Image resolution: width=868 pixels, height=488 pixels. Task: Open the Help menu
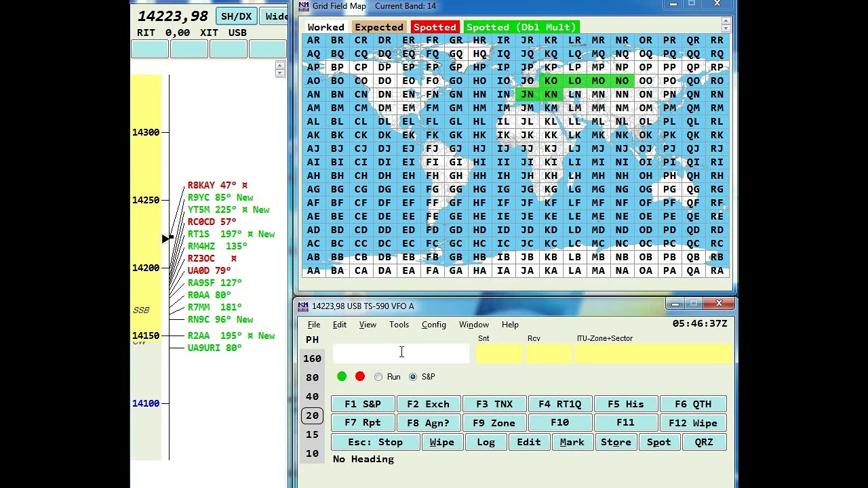[510, 325]
